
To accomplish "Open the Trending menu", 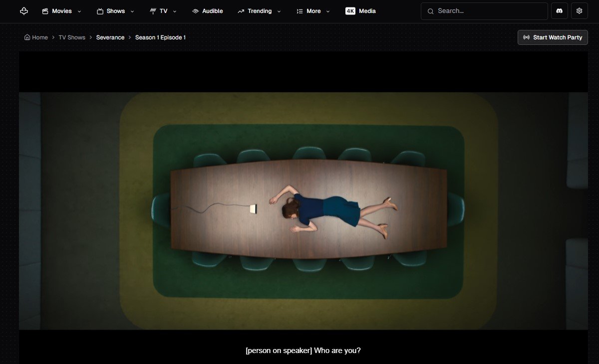I will tap(259, 11).
